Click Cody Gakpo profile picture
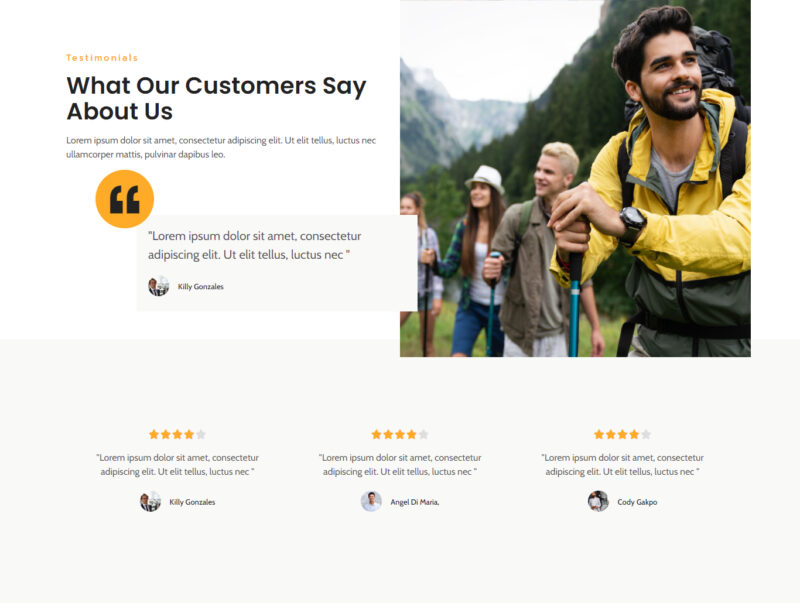800x603 pixels. 598,501
